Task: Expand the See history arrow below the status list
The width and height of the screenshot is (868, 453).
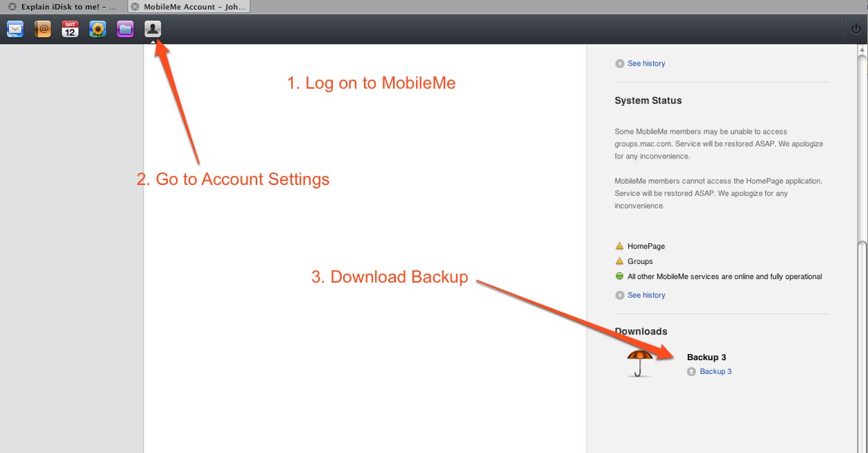Action: 619,294
